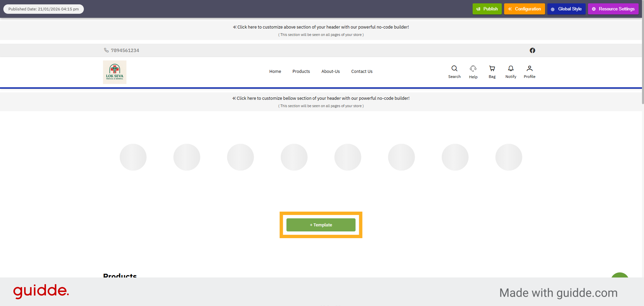The width and height of the screenshot is (644, 306).
Task: Click the Facebook icon in top bar
Action: click(x=532, y=50)
